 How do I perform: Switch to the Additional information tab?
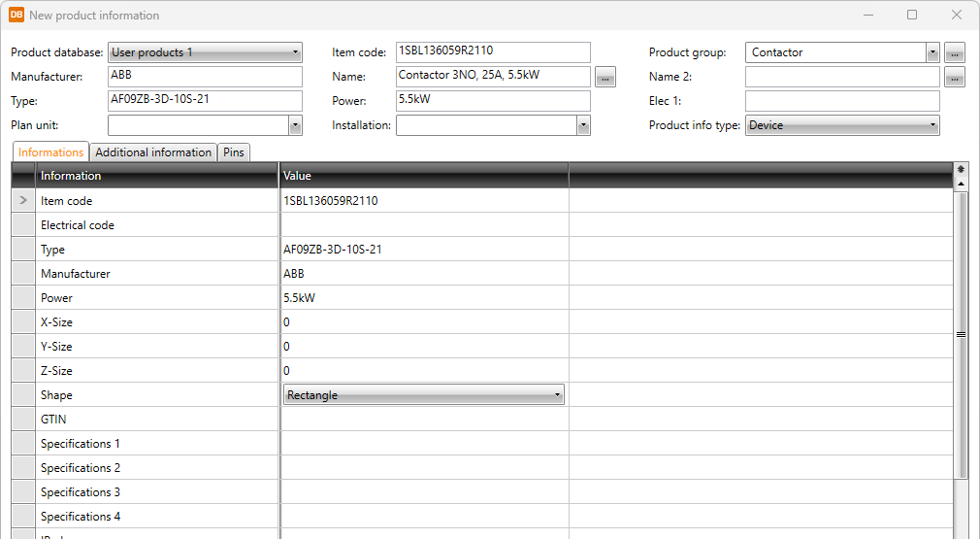pyautogui.click(x=153, y=152)
